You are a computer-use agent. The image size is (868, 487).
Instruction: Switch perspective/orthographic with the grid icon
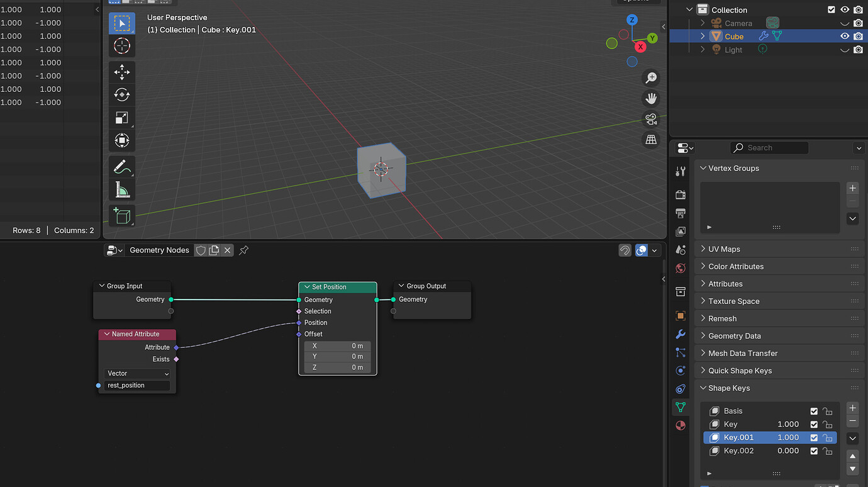pyautogui.click(x=651, y=140)
